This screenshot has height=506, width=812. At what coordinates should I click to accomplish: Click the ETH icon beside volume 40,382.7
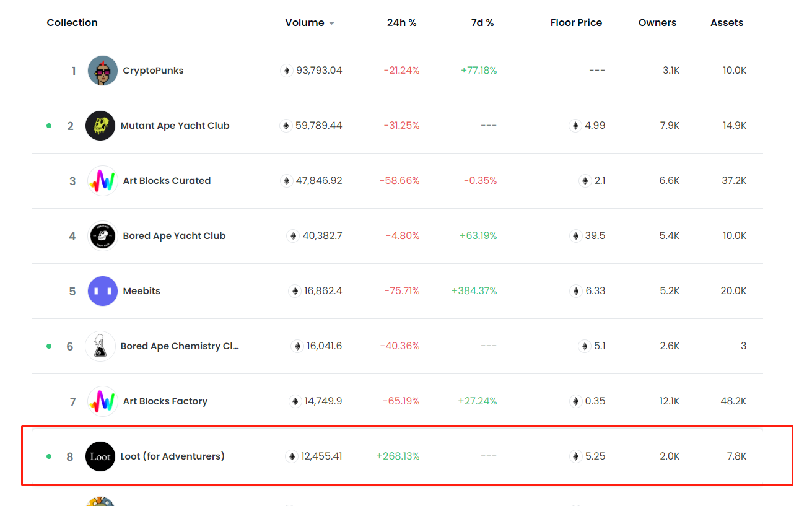[x=293, y=236]
